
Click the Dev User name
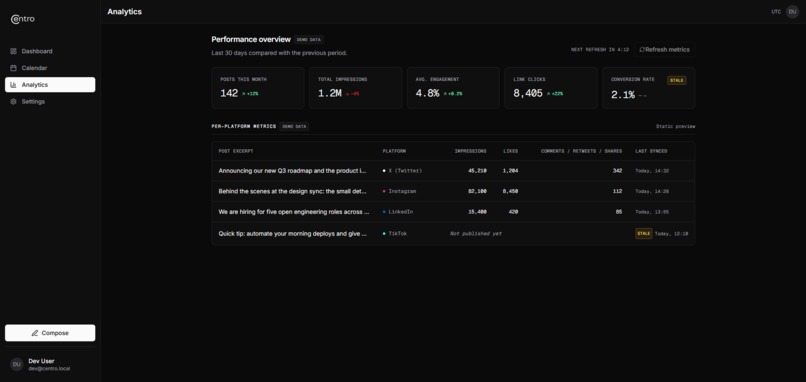(41, 361)
